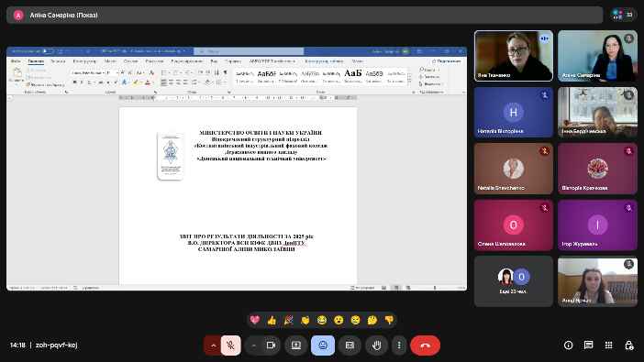Image resolution: width=644 pixels, height=362 pixels.
Task: Open Font dialog launcher arrow
Action: coord(155,92)
